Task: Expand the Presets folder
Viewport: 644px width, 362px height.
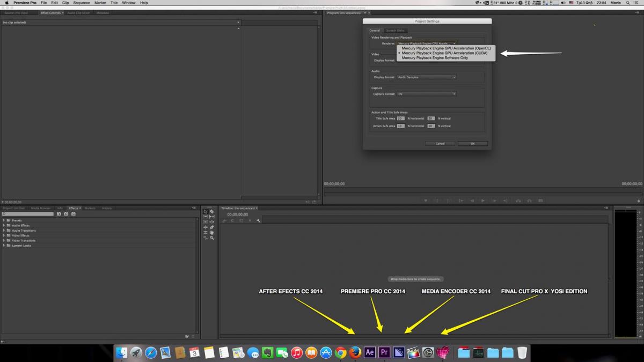Action: click(x=4, y=220)
